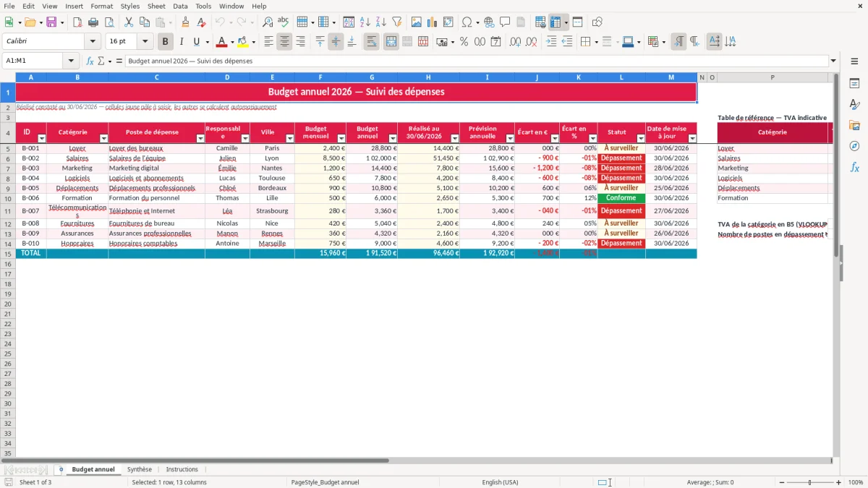Click Sheet 1 of 3 status

[x=35, y=482]
